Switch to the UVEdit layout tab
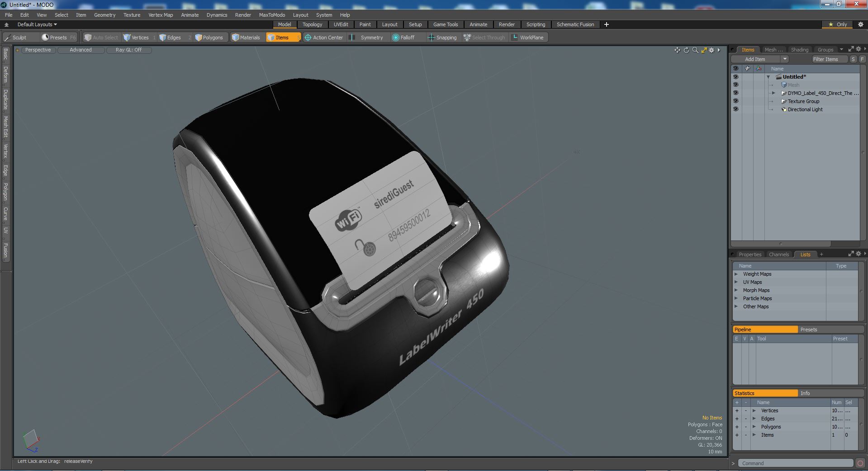Screen dimensions: 868x471 [341, 24]
